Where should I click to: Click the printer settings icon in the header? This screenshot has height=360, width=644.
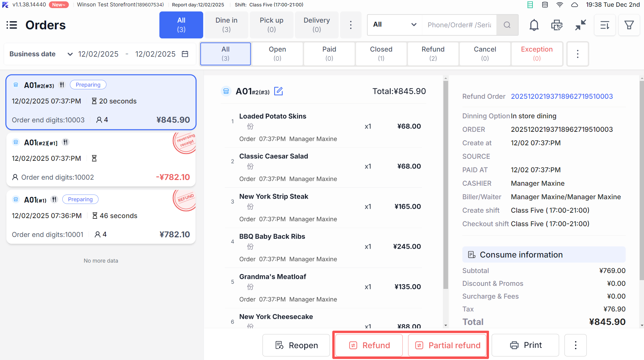[557, 25]
